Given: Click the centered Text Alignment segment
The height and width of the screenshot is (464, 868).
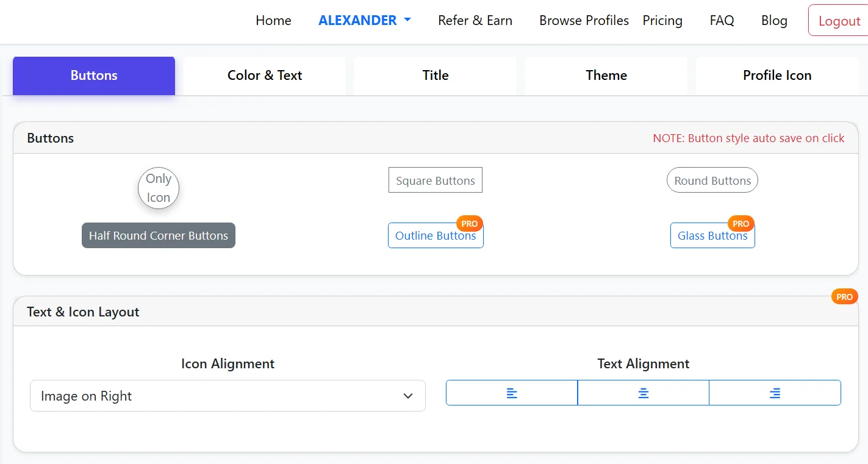Looking at the screenshot, I should tap(643, 393).
